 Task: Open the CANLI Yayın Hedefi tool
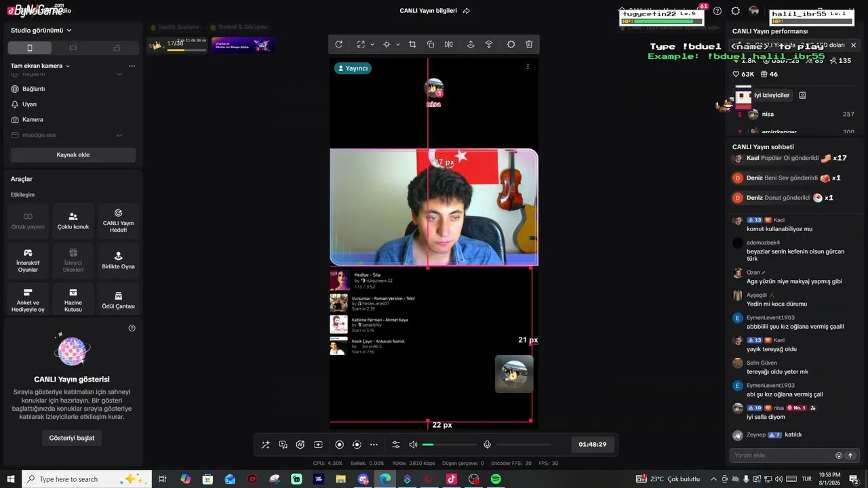(x=118, y=221)
